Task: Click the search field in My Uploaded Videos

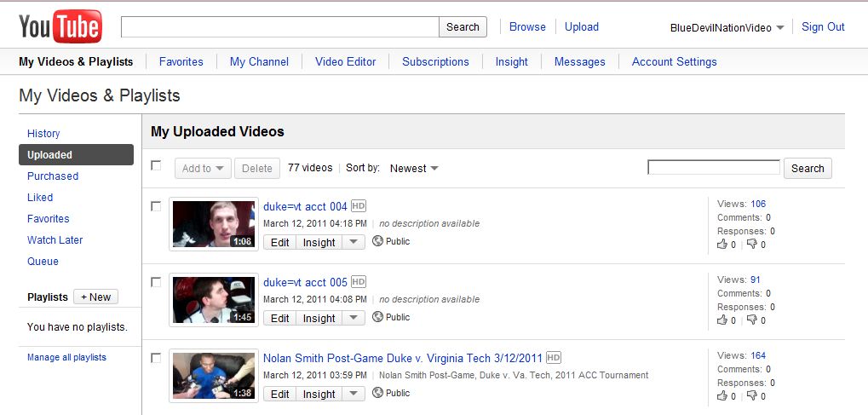Action: click(x=713, y=168)
